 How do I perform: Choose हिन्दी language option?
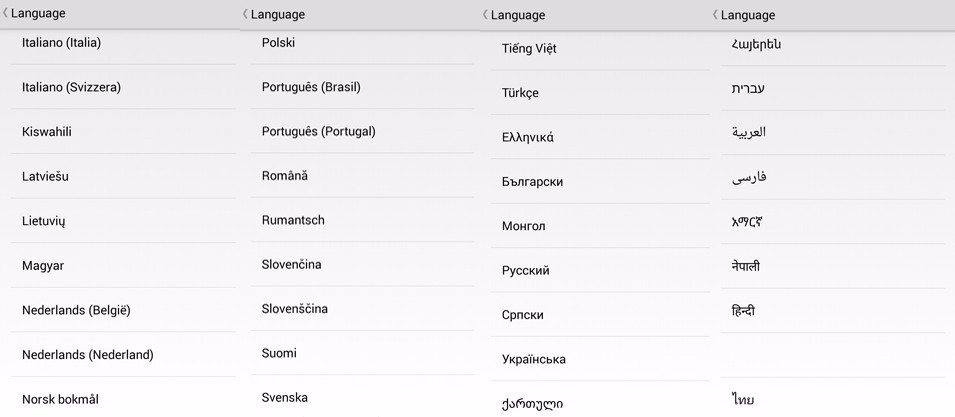point(833,311)
